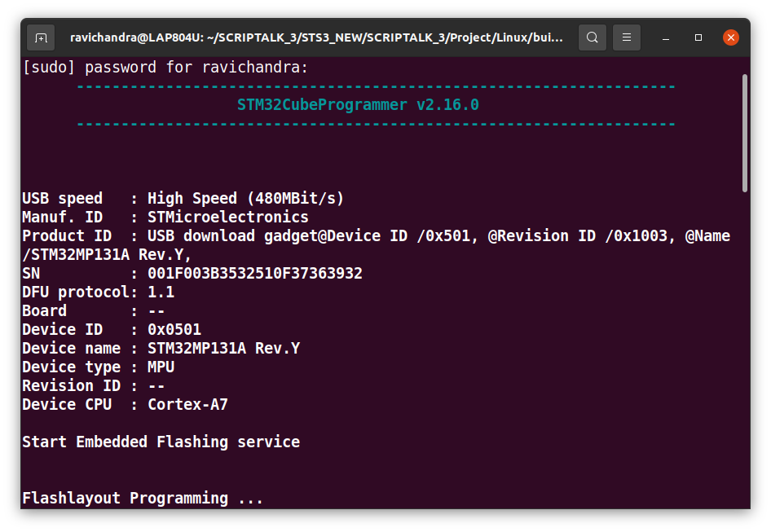Open a new terminal tab

tap(41, 37)
